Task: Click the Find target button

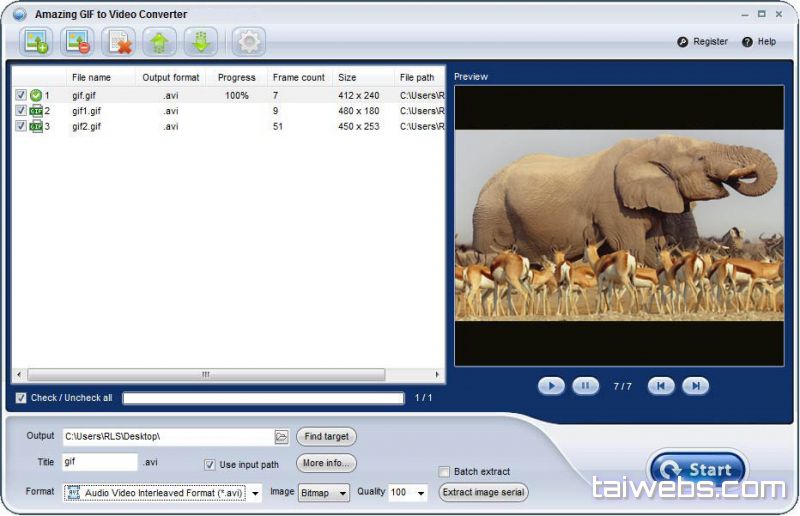Action: point(326,437)
